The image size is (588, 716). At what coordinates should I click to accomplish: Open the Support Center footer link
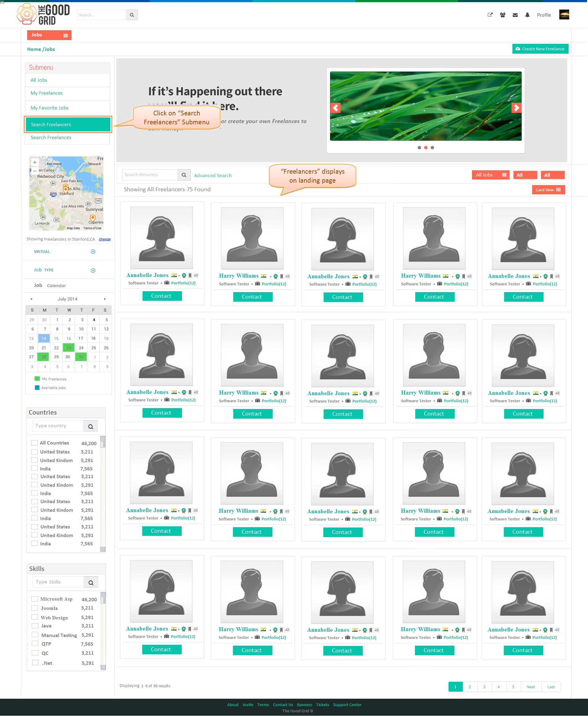pos(347,705)
